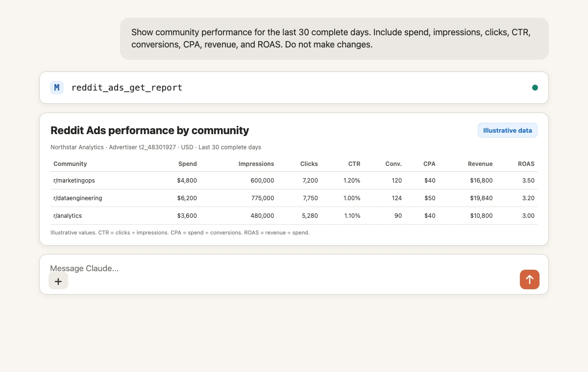Open the plus attachment button
The height and width of the screenshot is (372, 588).
58,281
